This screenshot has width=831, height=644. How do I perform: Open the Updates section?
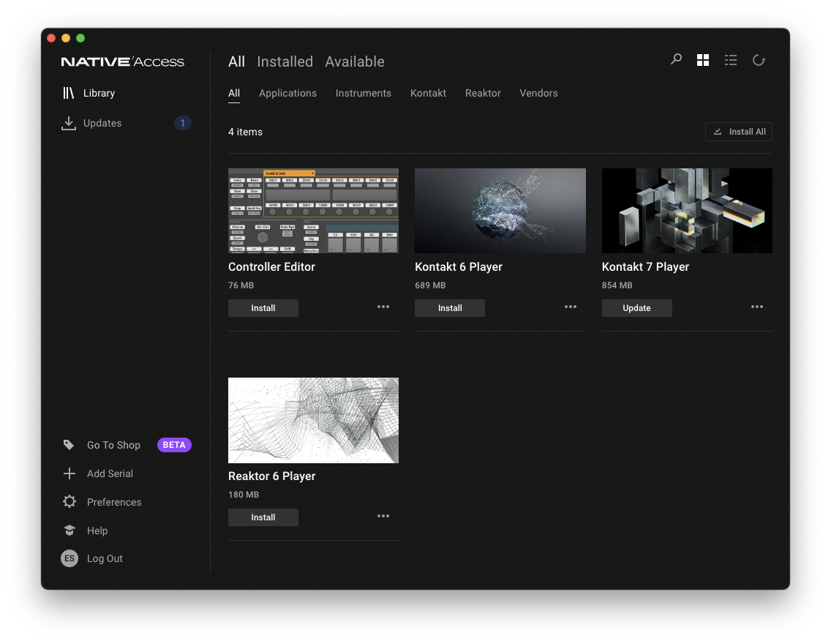tap(102, 123)
